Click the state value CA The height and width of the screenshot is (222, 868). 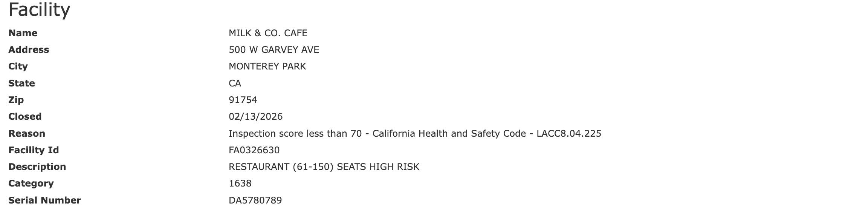coord(235,83)
